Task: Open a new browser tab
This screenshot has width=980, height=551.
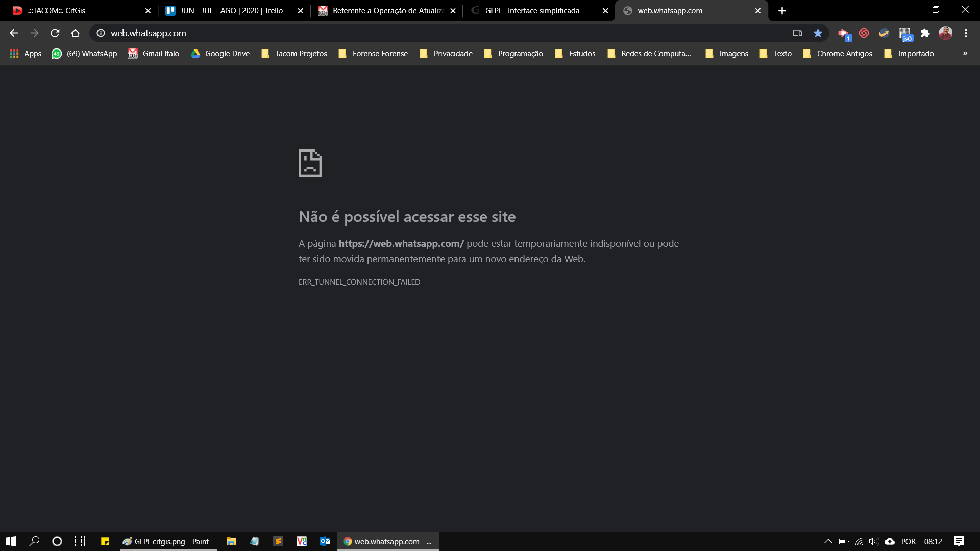Action: [782, 11]
